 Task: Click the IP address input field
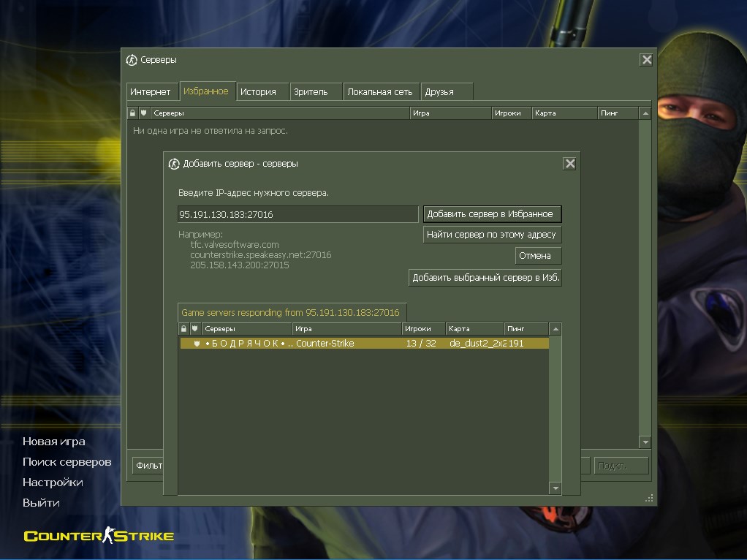click(297, 214)
